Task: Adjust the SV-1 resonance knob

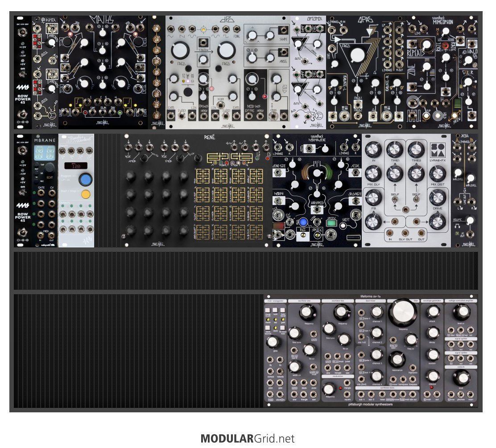Action: 397,359
